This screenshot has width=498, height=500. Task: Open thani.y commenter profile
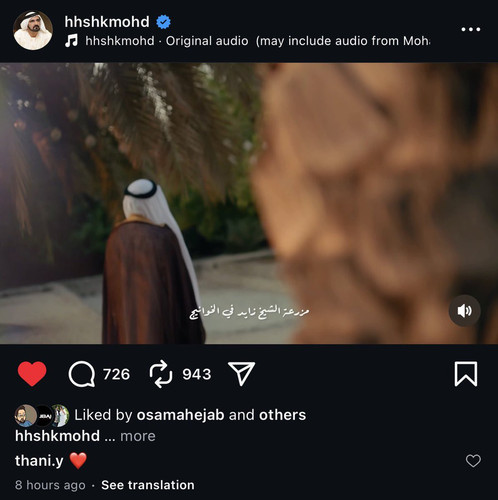pos(39,461)
